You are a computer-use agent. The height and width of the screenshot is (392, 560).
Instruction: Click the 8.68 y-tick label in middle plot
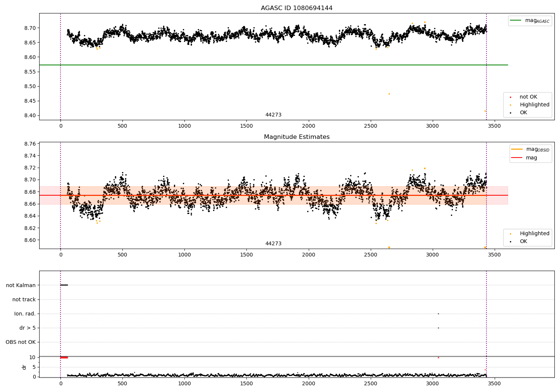click(x=30, y=192)
